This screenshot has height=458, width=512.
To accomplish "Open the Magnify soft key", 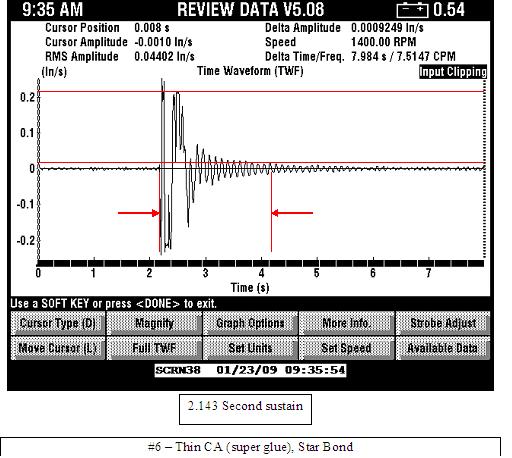I will click(x=154, y=323).
